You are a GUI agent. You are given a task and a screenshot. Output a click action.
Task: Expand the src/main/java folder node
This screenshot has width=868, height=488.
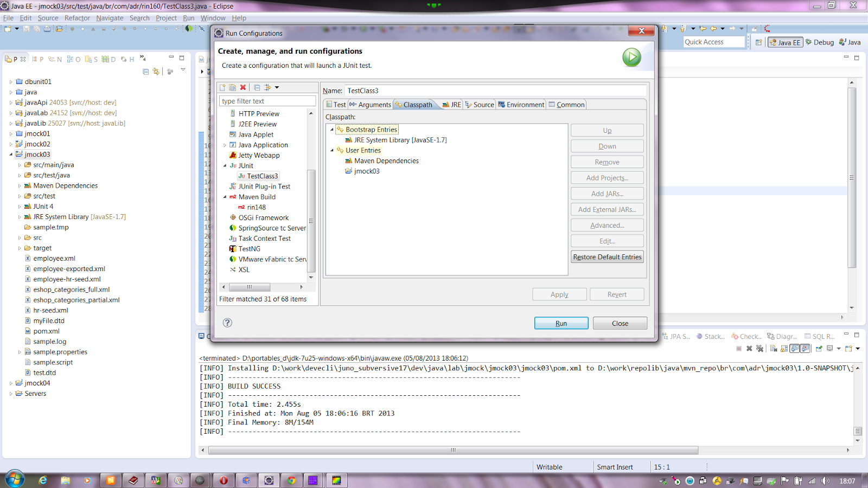(x=20, y=165)
